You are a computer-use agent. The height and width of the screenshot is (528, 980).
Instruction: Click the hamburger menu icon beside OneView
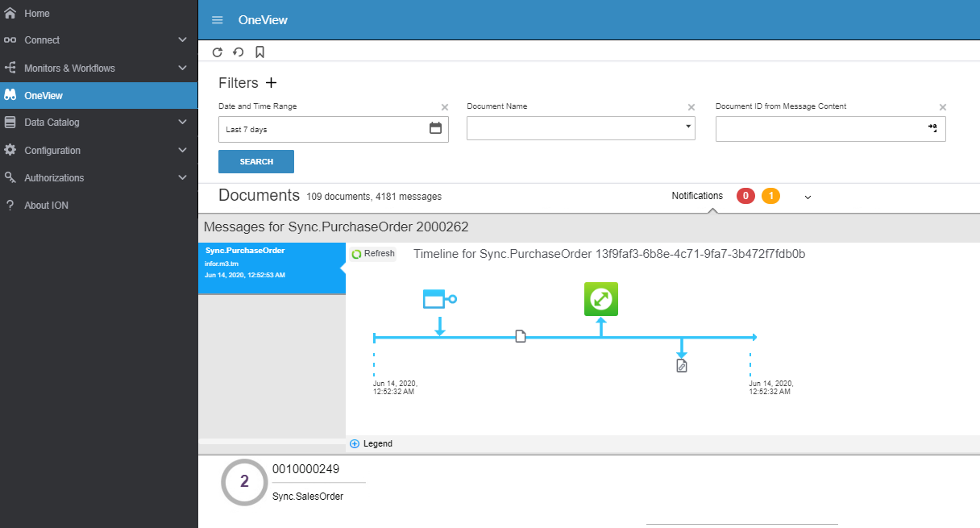217,20
